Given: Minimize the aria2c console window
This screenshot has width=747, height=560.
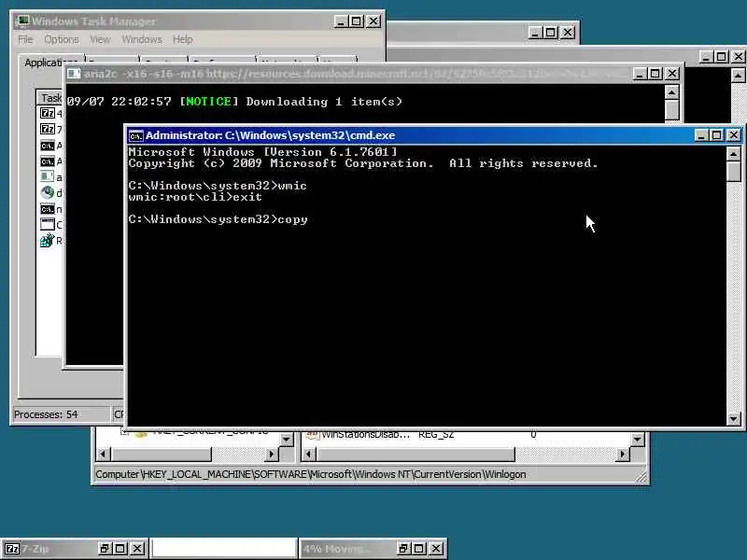Looking at the screenshot, I should pyautogui.click(x=640, y=74).
